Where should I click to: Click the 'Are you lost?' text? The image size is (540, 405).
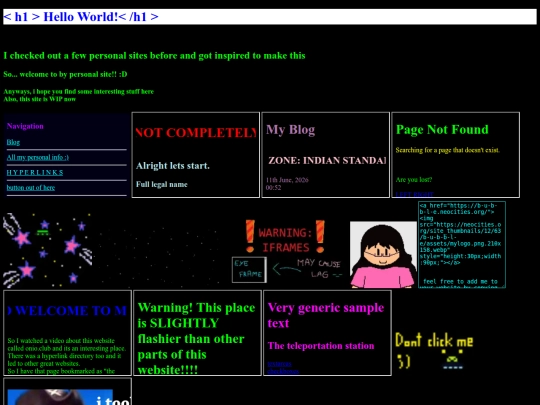tap(414, 179)
